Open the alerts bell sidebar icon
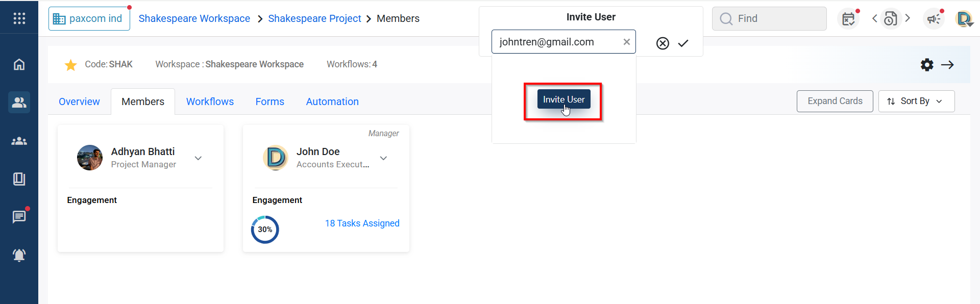 click(x=19, y=255)
